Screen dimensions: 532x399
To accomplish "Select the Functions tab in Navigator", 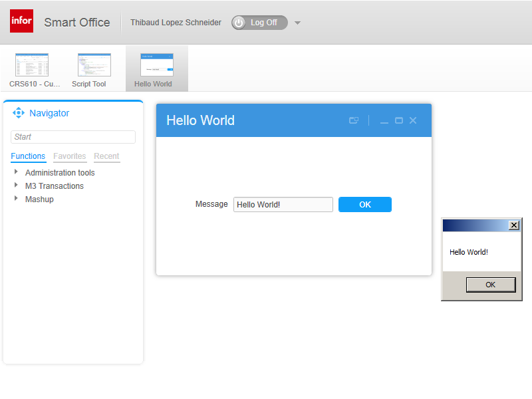I will pyautogui.click(x=28, y=156).
